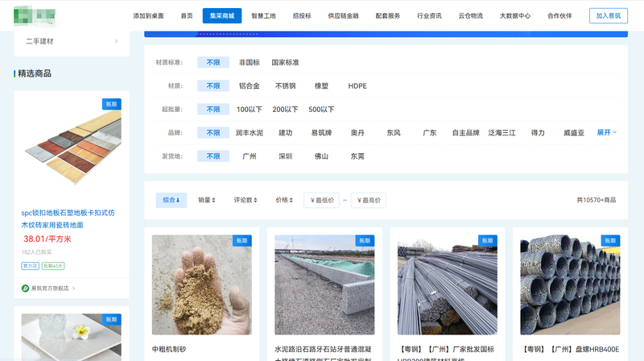644x361 pixels.
Task: Expand the brand list with 展开
Action: [x=607, y=132]
